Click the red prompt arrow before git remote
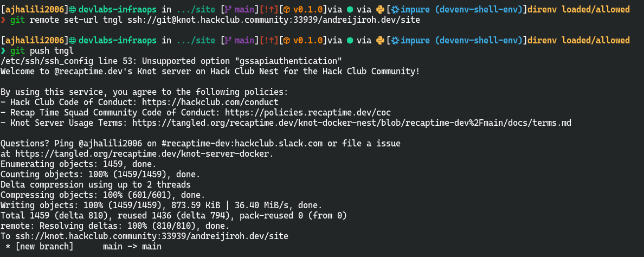644x257 pixels. point(3,20)
